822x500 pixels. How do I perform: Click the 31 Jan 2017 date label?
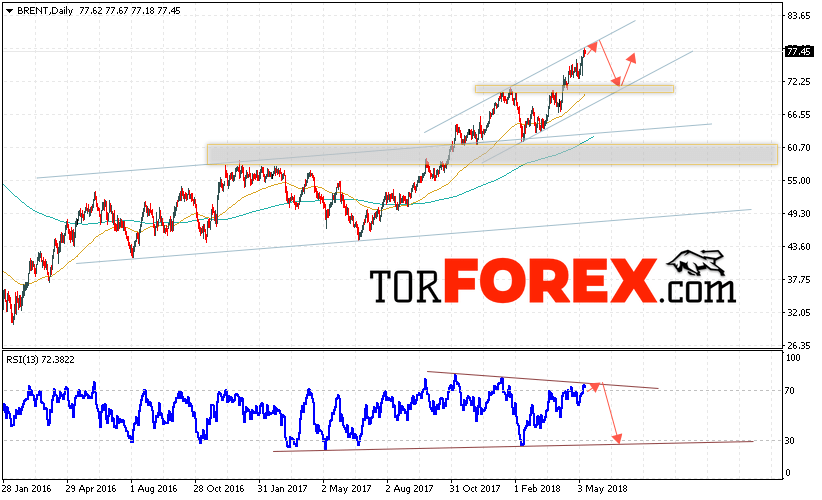click(282, 489)
